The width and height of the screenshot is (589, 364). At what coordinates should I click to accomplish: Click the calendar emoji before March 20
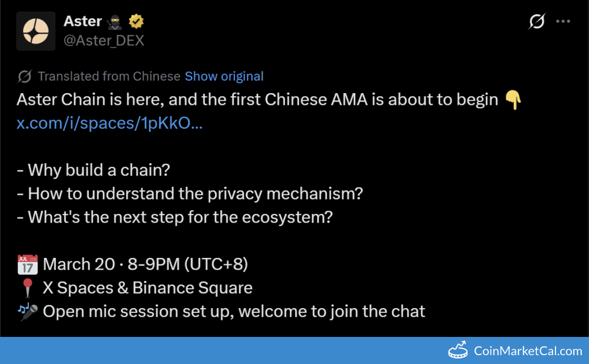tap(27, 264)
